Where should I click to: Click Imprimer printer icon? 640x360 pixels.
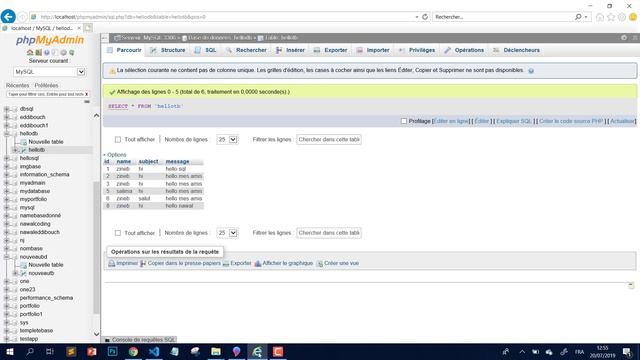(x=111, y=264)
